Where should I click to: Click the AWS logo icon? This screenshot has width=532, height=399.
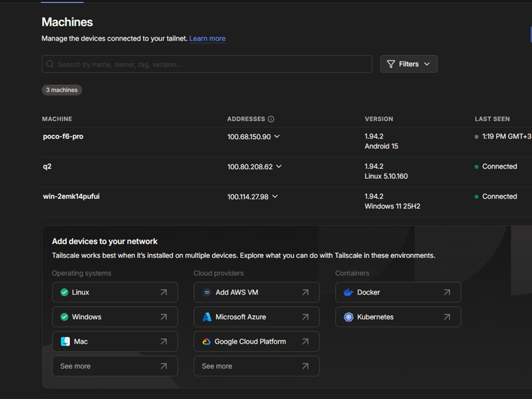tap(207, 293)
